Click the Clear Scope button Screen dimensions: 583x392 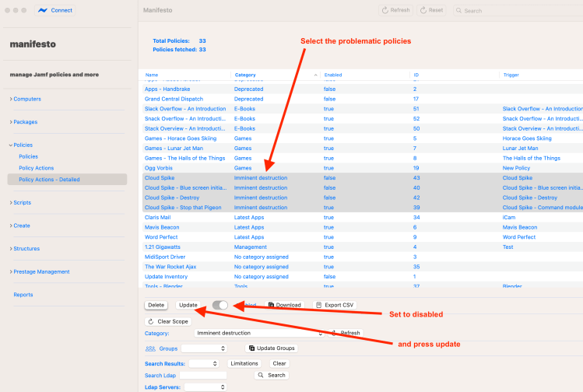[x=167, y=321]
